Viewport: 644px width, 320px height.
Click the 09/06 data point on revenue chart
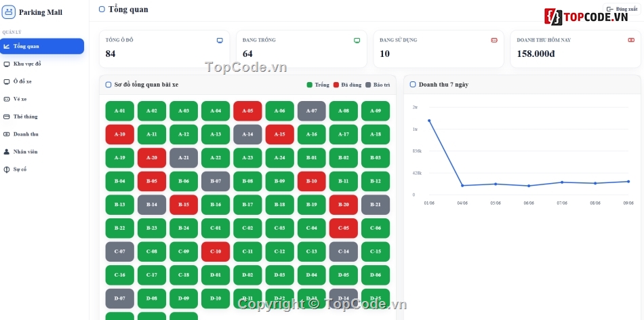point(628,181)
